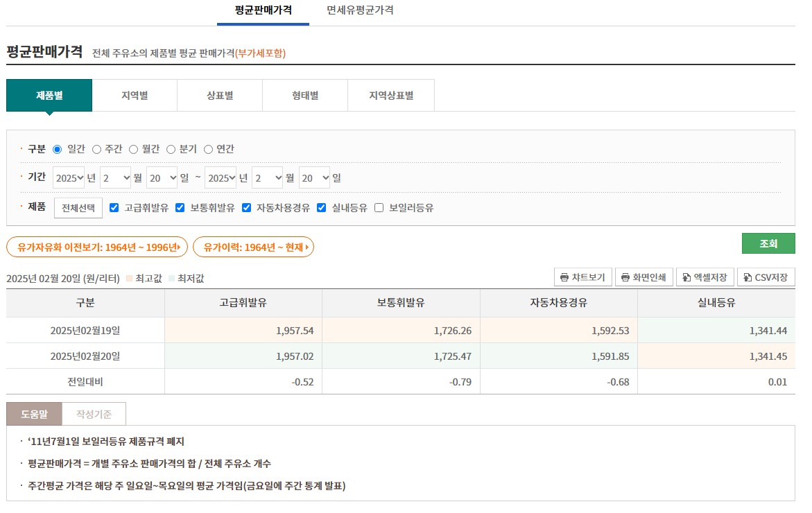812x513 pixels.
Task: Click the 1,592.53 price cell
Action: coord(559,330)
